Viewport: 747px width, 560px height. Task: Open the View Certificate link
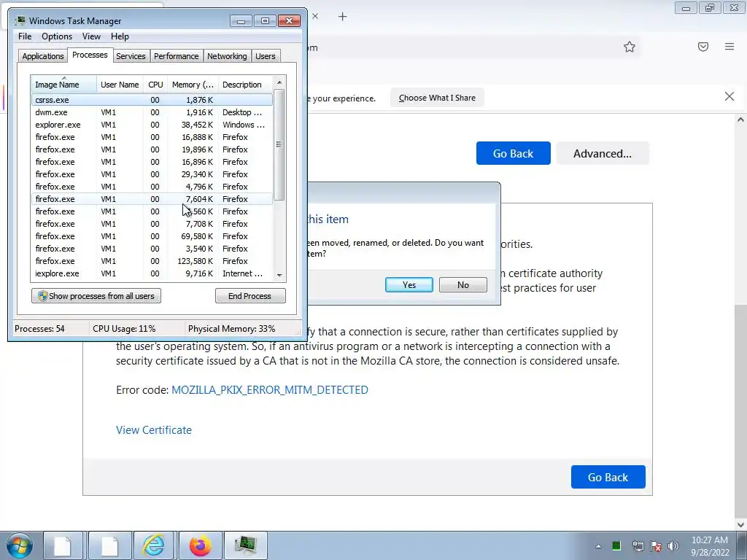click(x=154, y=430)
